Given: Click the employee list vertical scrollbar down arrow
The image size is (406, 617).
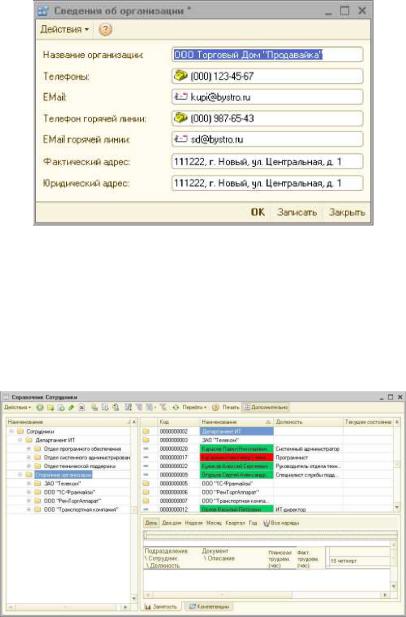Looking at the screenshot, I should pyautogui.click(x=397, y=508).
